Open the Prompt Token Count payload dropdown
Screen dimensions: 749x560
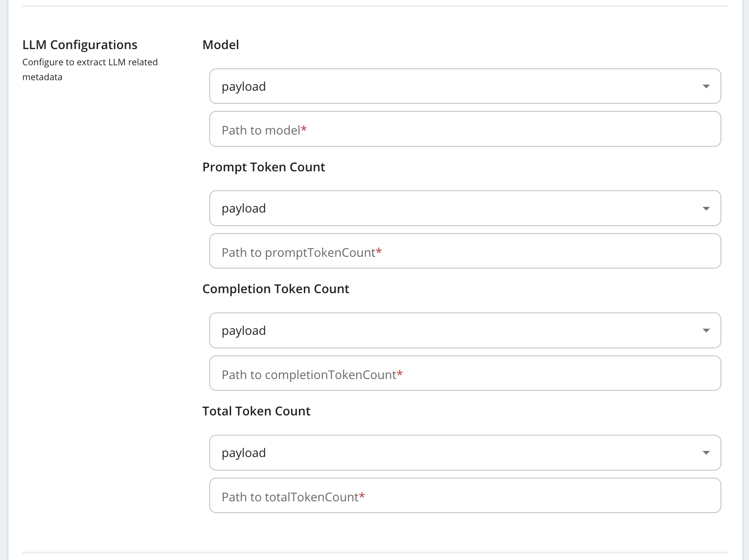pos(465,208)
